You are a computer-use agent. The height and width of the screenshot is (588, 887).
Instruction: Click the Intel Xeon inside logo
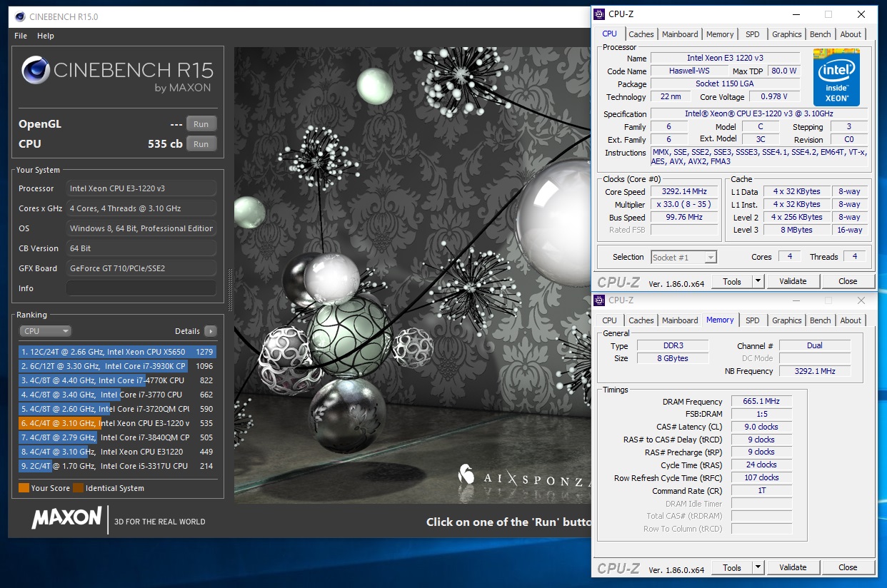coord(836,78)
